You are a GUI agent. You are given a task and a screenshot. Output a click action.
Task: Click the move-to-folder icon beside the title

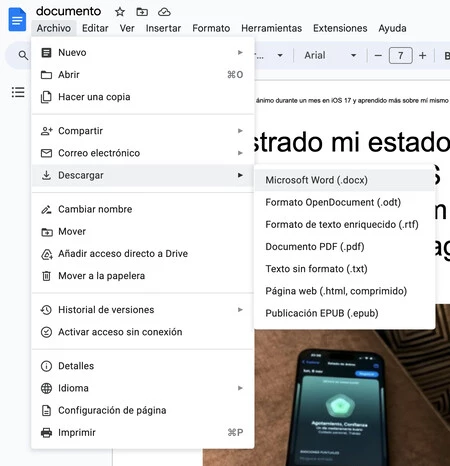[x=142, y=12]
